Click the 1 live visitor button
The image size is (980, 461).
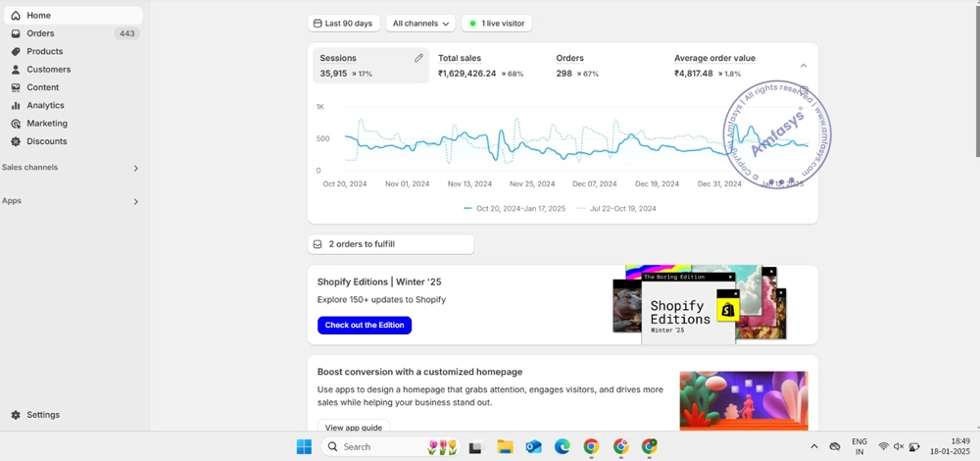497,24
